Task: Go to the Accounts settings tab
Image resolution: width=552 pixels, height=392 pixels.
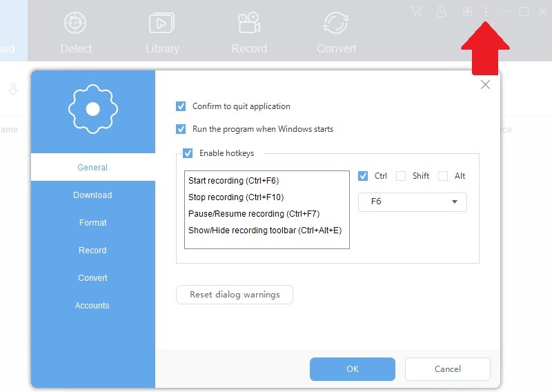Action: click(x=92, y=306)
